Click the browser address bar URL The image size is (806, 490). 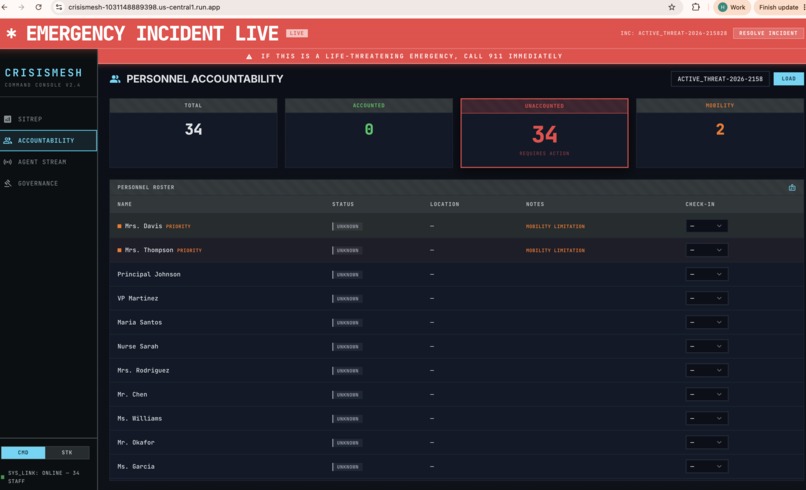tap(144, 7)
